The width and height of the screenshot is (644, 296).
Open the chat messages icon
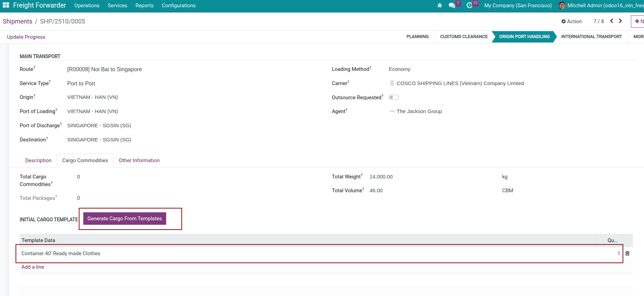pos(452,6)
